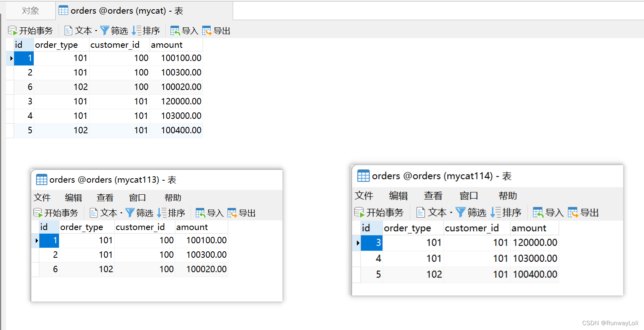Select amount cell 100400.00 in main mycat table
Viewport: 644px width, 330px height.
point(177,130)
